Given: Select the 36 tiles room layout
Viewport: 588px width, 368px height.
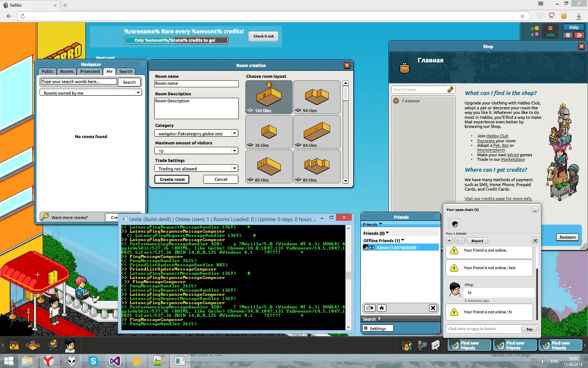Looking at the screenshot, I should click(x=269, y=132).
